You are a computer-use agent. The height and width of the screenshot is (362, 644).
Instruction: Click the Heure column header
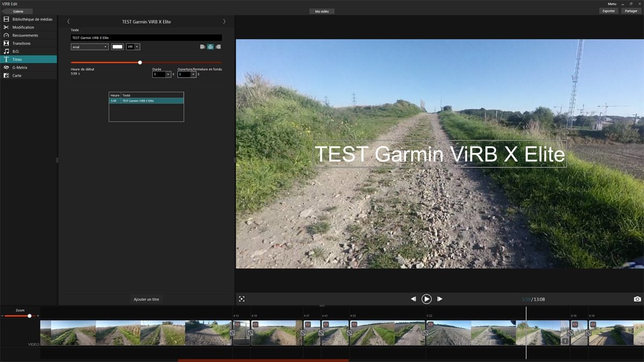point(115,95)
